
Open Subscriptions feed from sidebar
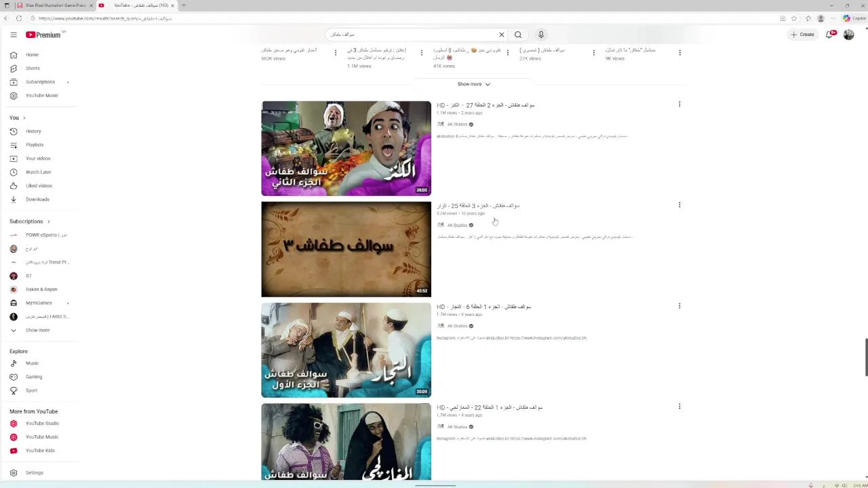(x=40, y=82)
